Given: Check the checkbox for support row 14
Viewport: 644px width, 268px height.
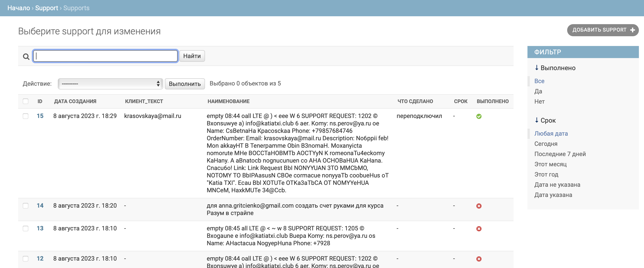Looking at the screenshot, I should click(x=26, y=206).
